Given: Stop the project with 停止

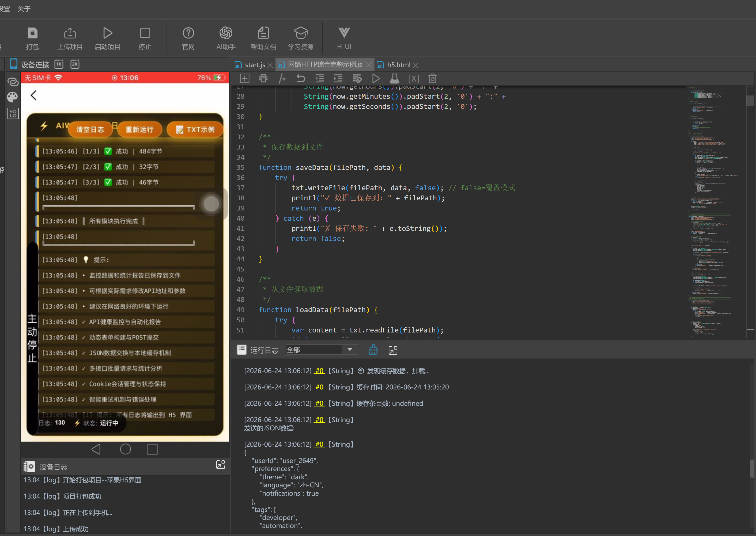Looking at the screenshot, I should (145, 38).
